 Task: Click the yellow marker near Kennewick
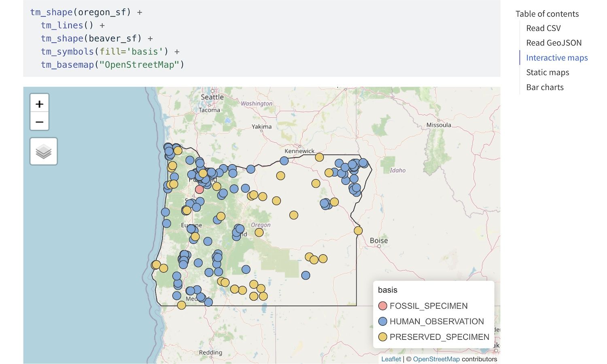click(319, 157)
